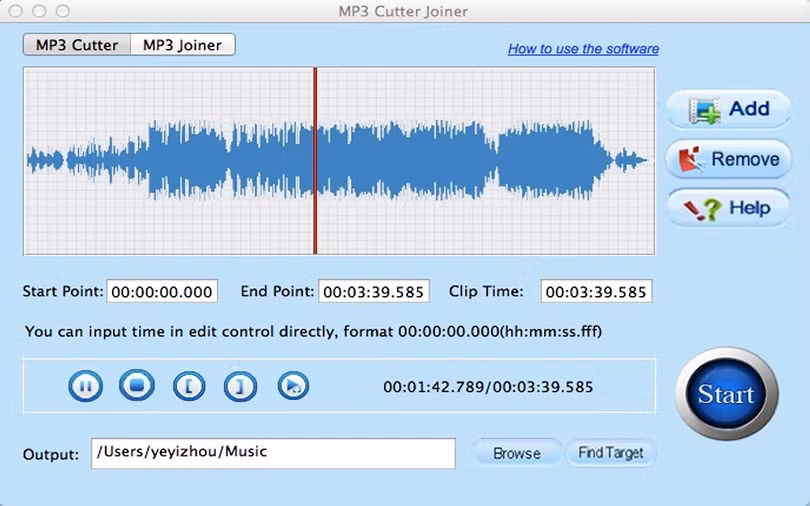Edit the Start Point time field

tap(162, 292)
